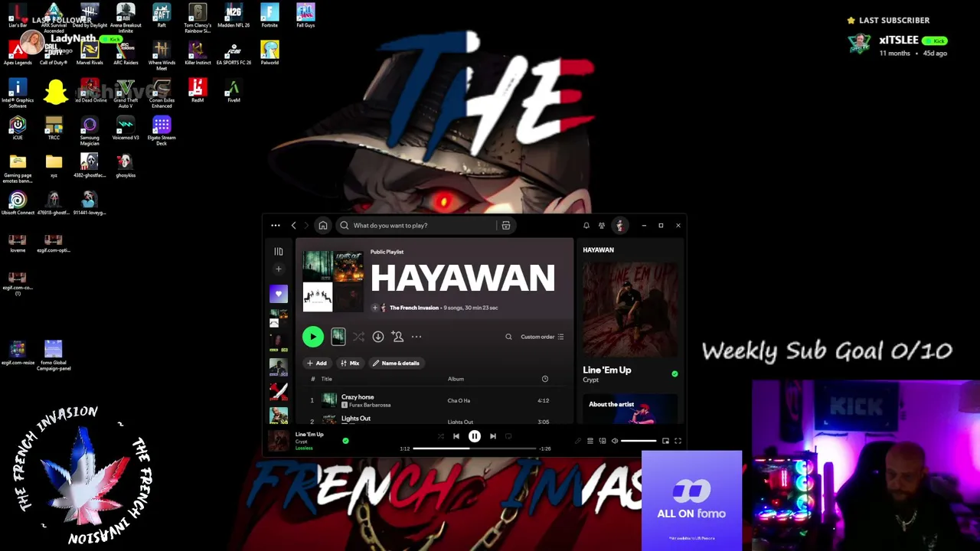The width and height of the screenshot is (980, 551).
Task: Open Furax Barbarossa artist link
Action: [x=370, y=405]
